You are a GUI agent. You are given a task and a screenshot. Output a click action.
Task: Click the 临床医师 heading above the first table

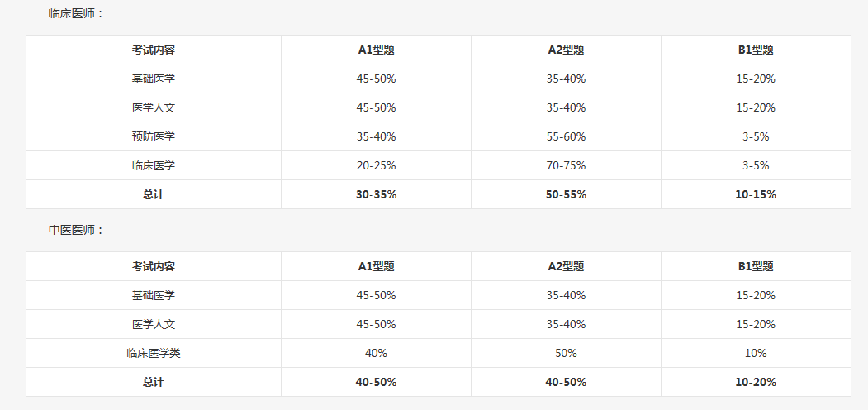76,13
